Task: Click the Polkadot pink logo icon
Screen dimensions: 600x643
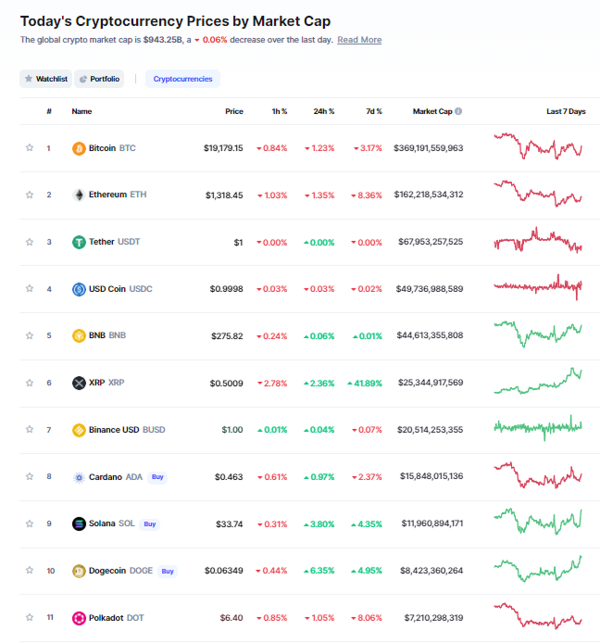Action: pyautogui.click(x=79, y=618)
